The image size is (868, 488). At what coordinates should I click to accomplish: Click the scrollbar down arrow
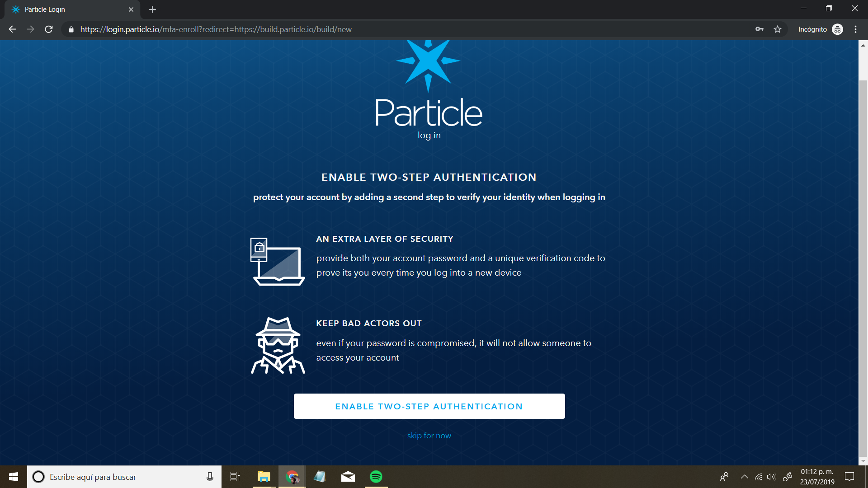(x=863, y=461)
